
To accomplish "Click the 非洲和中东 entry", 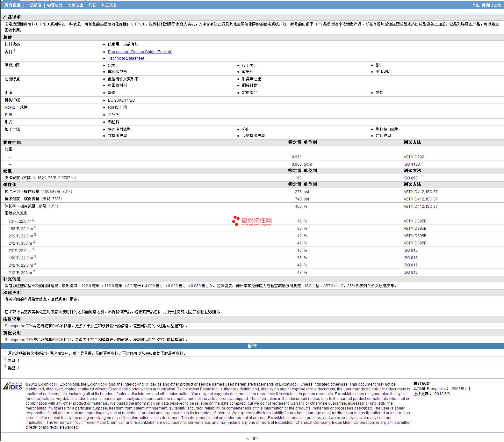I will (x=117, y=72).
